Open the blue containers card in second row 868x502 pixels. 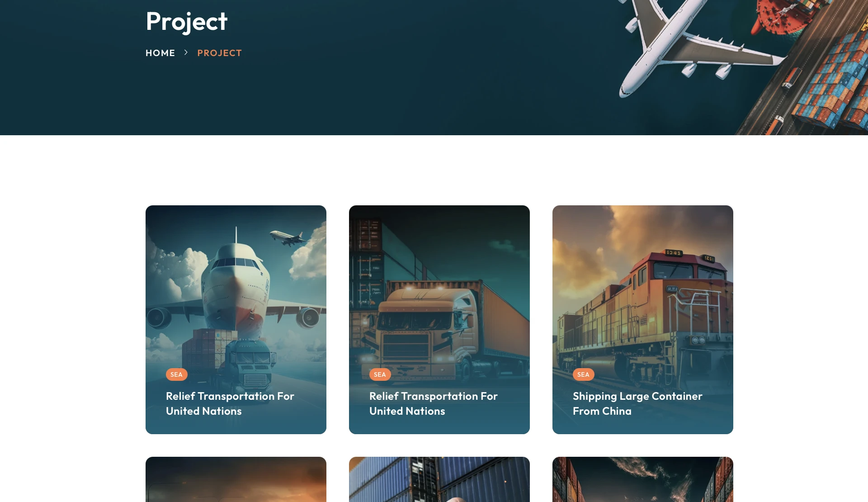tap(439, 479)
